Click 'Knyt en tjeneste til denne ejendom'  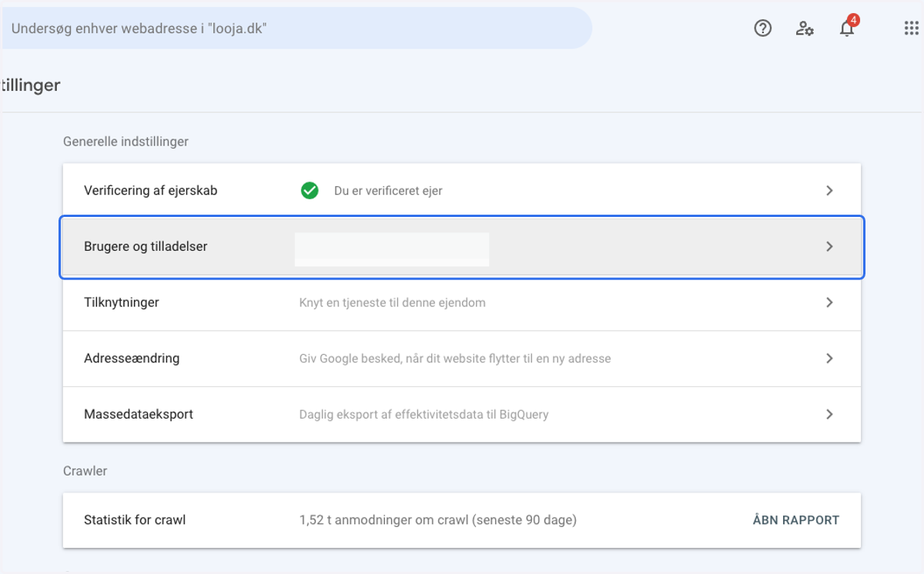click(393, 302)
